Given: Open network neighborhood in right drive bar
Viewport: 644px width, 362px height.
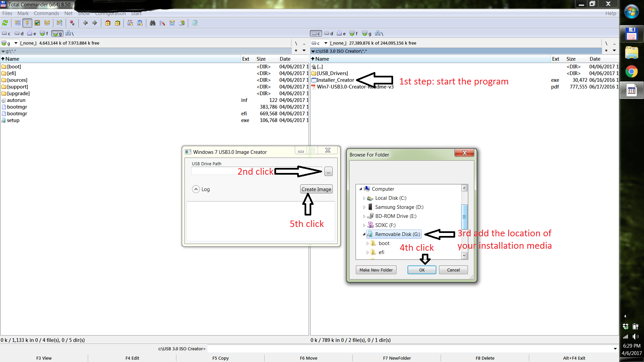Looking at the screenshot, I should (x=379, y=34).
